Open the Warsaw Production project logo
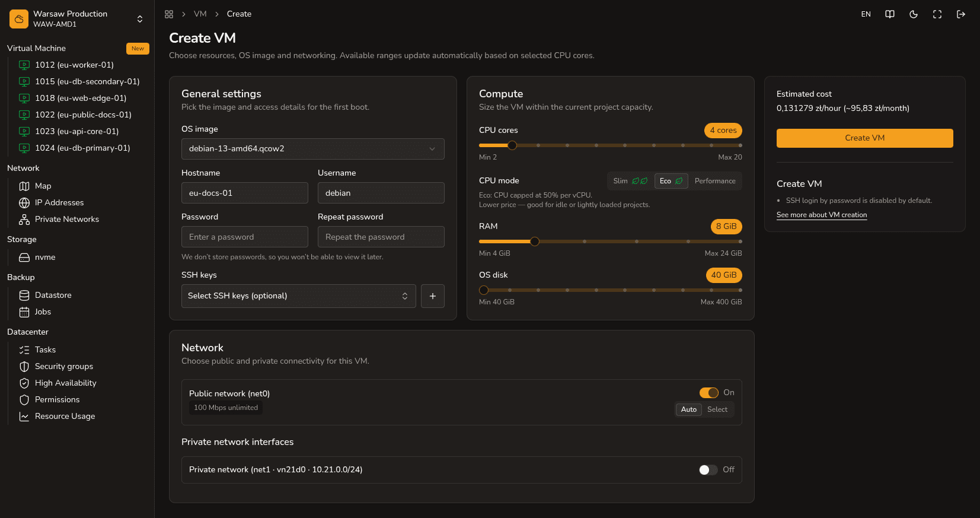The width and height of the screenshot is (980, 518). 19,19
